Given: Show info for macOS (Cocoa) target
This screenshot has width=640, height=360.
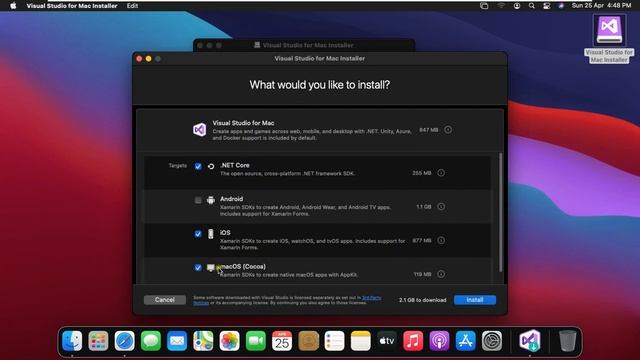Looking at the screenshot, I should (x=441, y=274).
